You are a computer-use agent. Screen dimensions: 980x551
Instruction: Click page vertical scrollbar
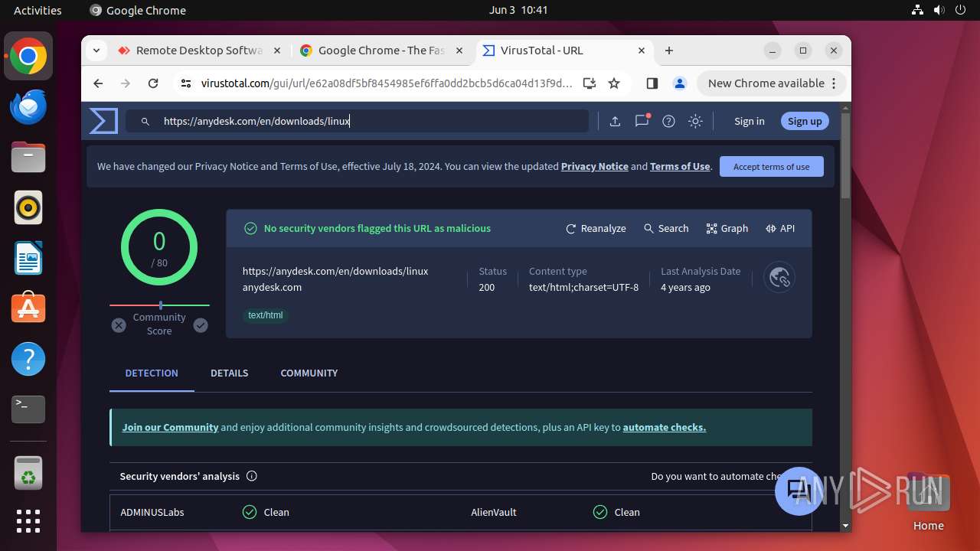point(845,157)
